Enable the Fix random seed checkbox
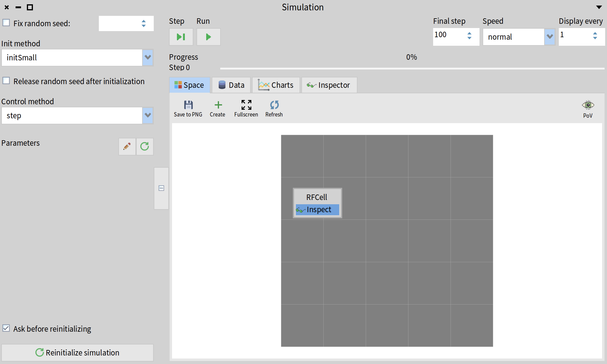Image resolution: width=607 pixels, height=364 pixels. pos(6,23)
